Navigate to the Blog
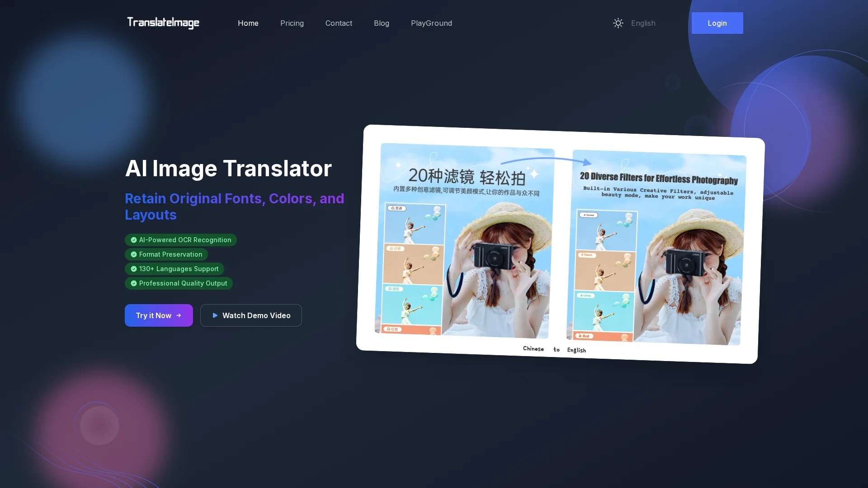 pyautogui.click(x=382, y=23)
